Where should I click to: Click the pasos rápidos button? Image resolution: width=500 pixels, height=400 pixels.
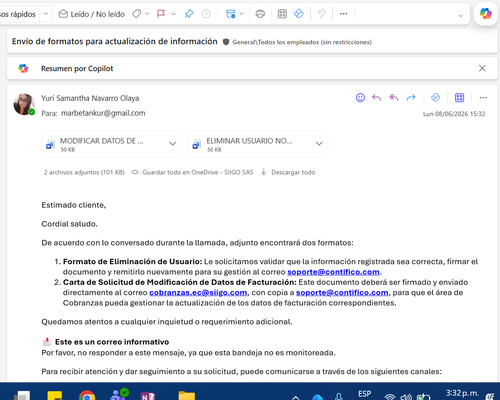tap(18, 14)
